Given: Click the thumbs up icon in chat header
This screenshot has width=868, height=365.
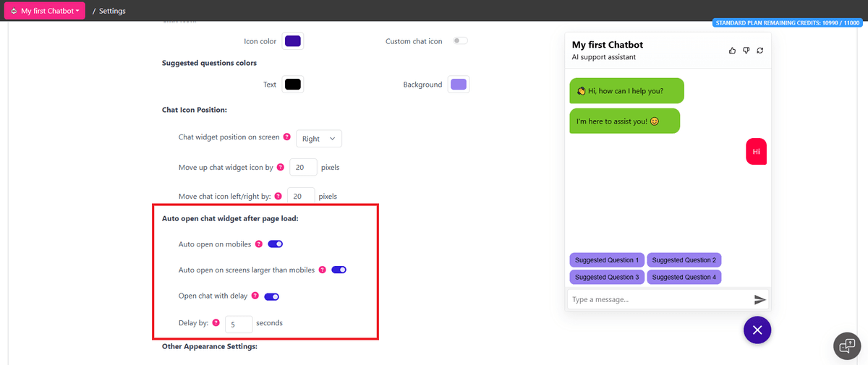Looking at the screenshot, I should (732, 51).
